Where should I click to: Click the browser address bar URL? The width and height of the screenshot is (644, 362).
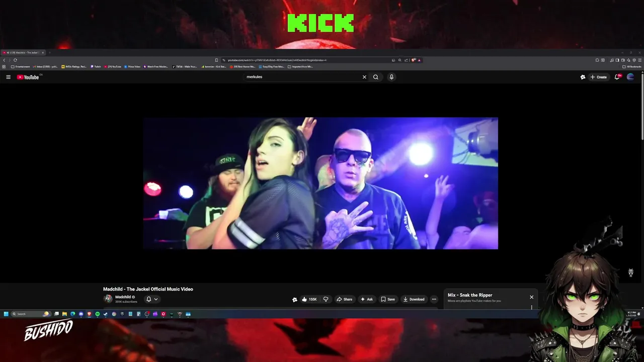(277, 60)
